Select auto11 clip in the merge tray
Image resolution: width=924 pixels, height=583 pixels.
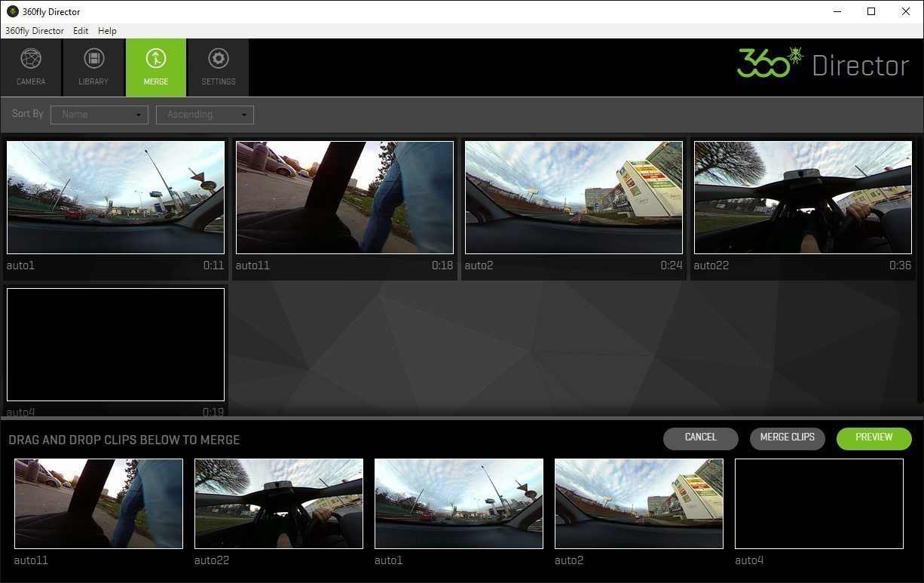(x=99, y=504)
